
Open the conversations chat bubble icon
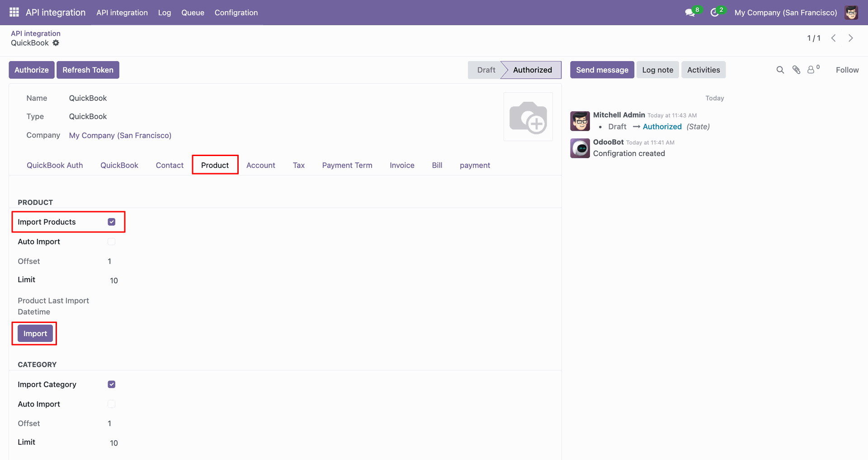(690, 13)
